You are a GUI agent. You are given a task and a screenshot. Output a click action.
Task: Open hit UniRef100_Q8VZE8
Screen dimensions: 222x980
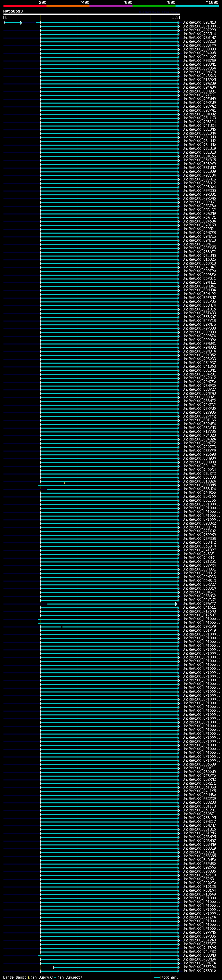[199, 41]
